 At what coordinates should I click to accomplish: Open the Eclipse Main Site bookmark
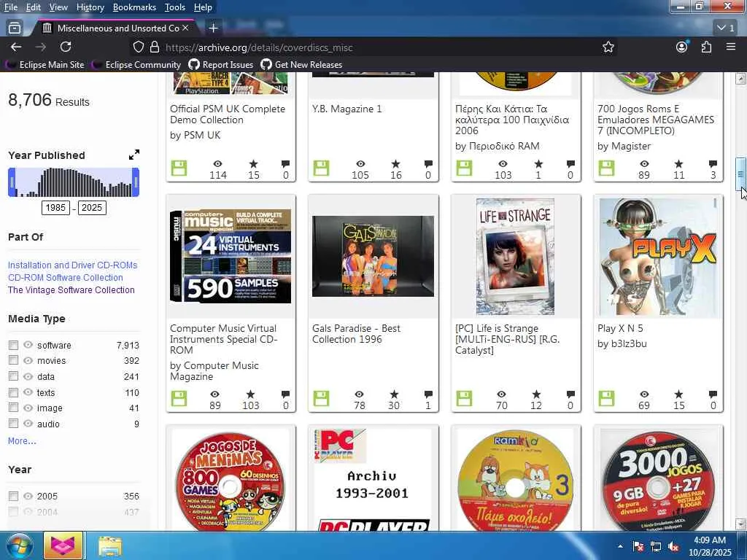[46, 65]
